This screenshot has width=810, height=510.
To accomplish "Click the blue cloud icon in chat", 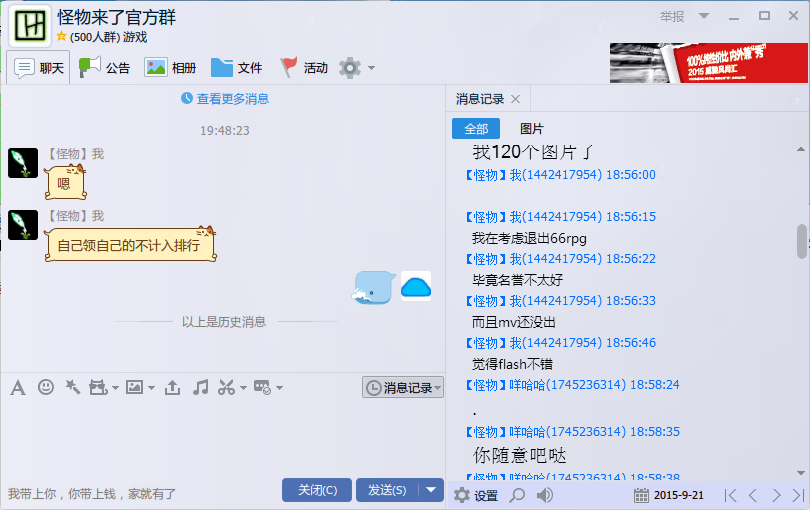I will [x=416, y=286].
